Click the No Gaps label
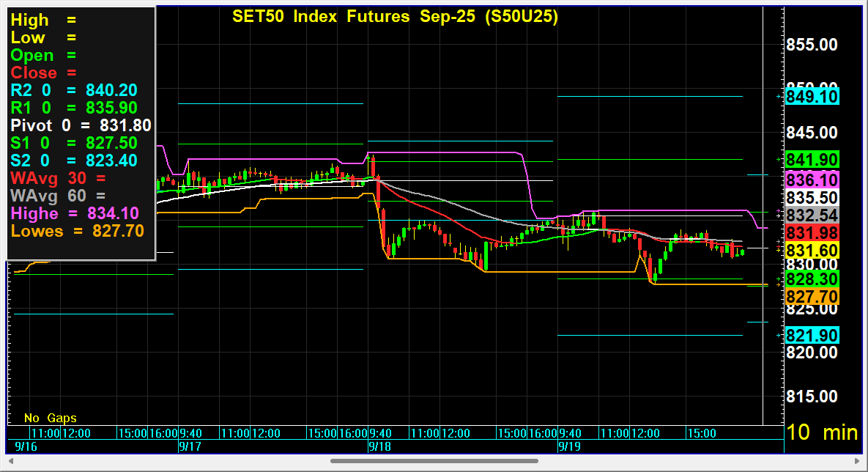Image resolution: width=868 pixels, height=472 pixels. pos(51,418)
